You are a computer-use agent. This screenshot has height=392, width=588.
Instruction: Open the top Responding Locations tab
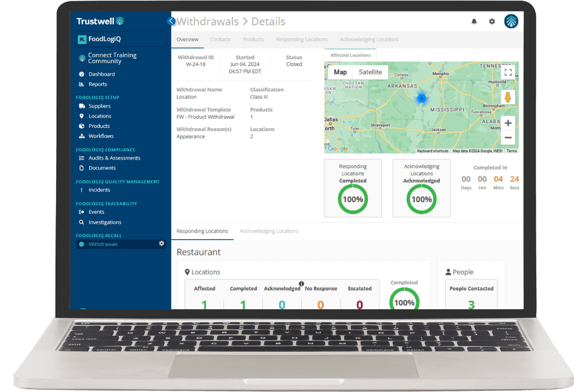click(x=302, y=39)
